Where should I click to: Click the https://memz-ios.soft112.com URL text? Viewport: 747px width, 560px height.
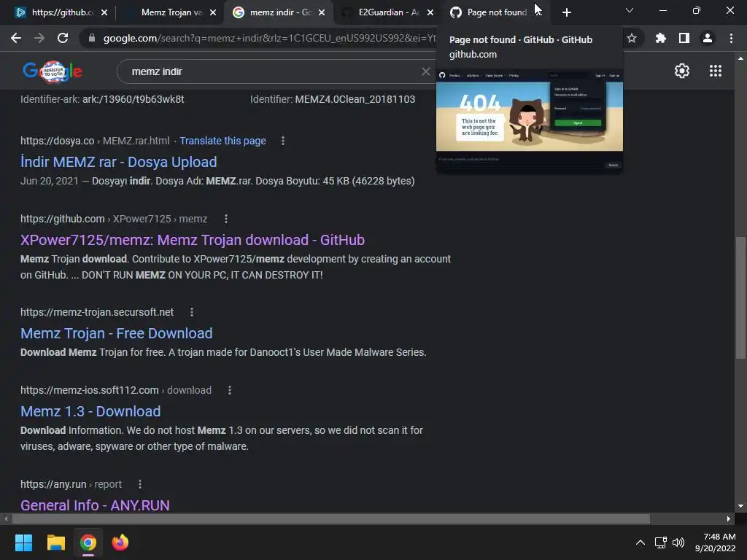(x=90, y=391)
